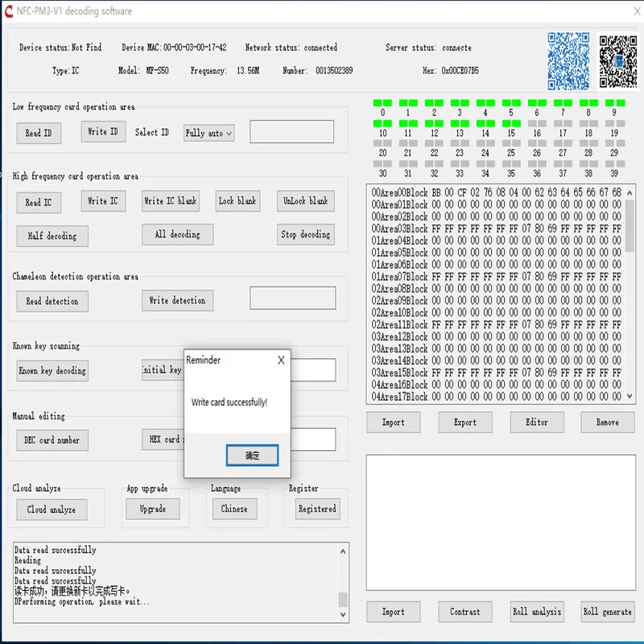Click the Read ID button

pyautogui.click(x=39, y=133)
